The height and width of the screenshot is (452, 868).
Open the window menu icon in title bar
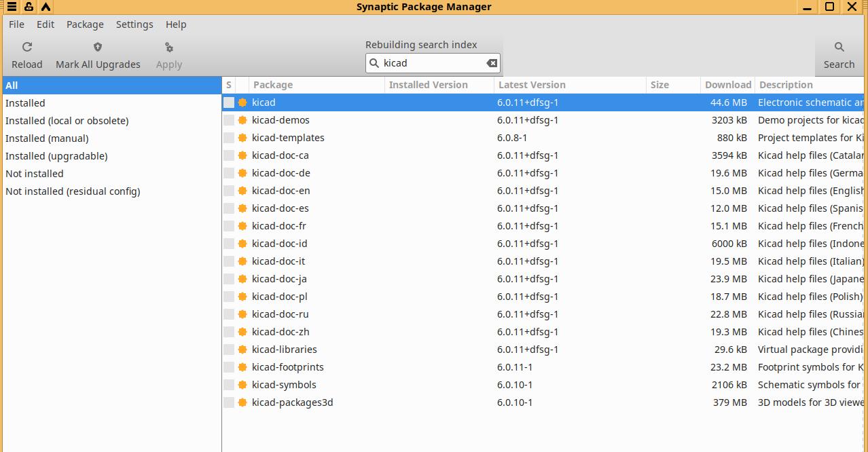(x=12, y=7)
